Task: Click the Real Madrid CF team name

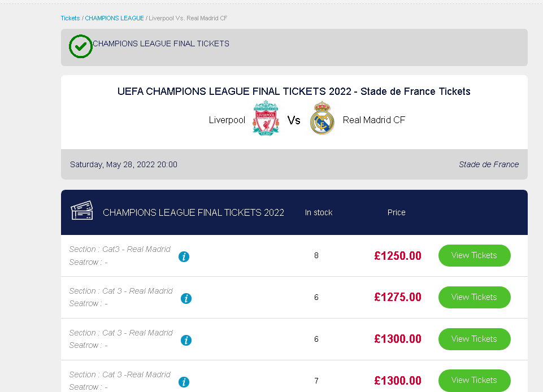Action: click(374, 120)
